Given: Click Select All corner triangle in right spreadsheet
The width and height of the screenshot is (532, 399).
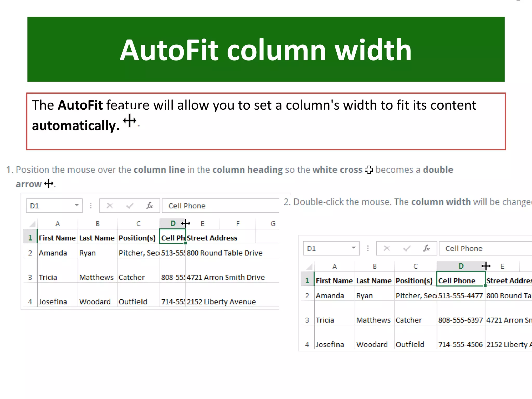Looking at the screenshot, I should [x=309, y=266].
